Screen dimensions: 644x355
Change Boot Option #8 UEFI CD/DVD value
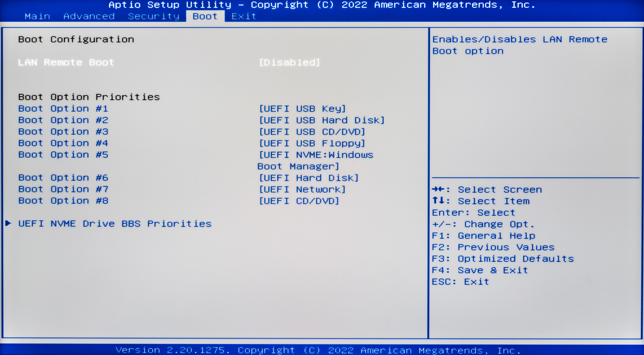click(299, 201)
